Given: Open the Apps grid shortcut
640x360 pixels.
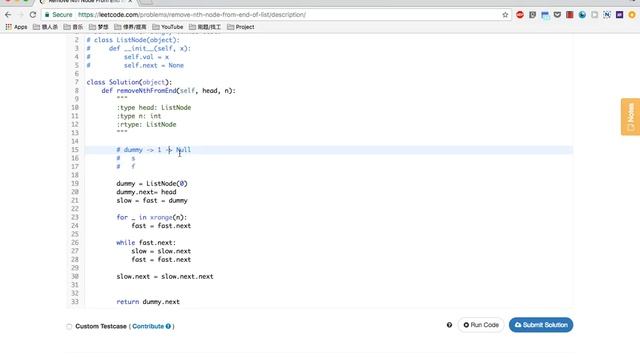Looking at the screenshot, I should tap(16, 27).
